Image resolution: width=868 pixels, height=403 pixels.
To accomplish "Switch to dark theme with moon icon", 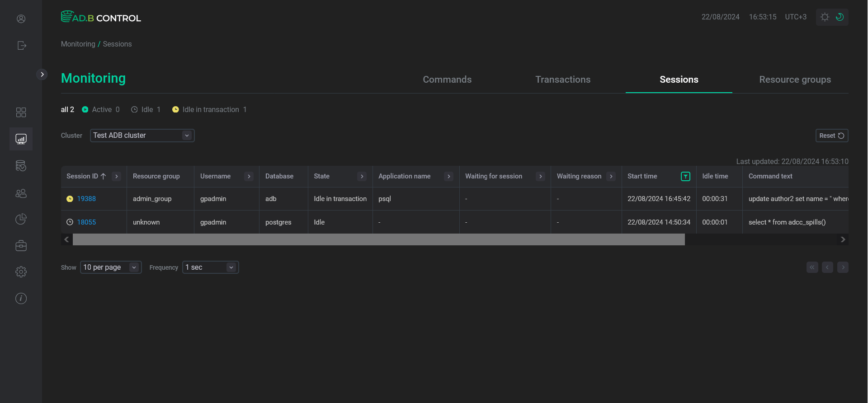I will click(x=840, y=17).
